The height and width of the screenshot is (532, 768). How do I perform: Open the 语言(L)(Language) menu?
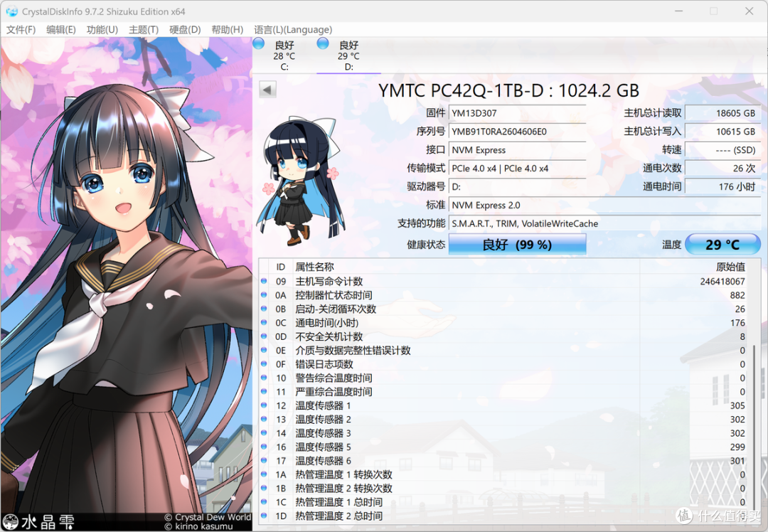(293, 29)
